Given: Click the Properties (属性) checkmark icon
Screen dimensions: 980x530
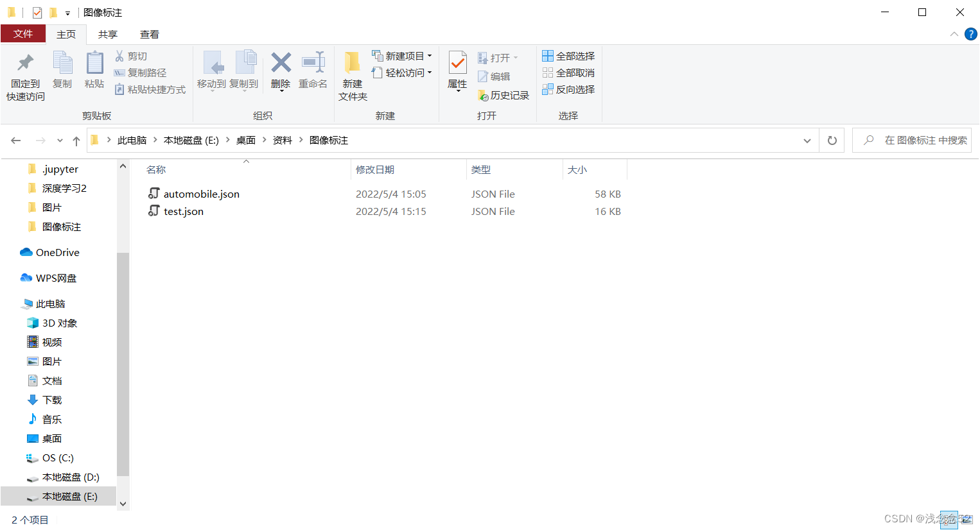Looking at the screenshot, I should pyautogui.click(x=457, y=63).
